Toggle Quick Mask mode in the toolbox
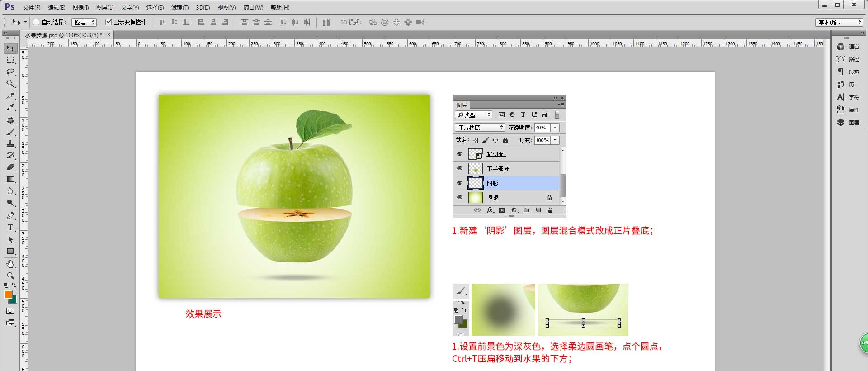 click(x=10, y=311)
